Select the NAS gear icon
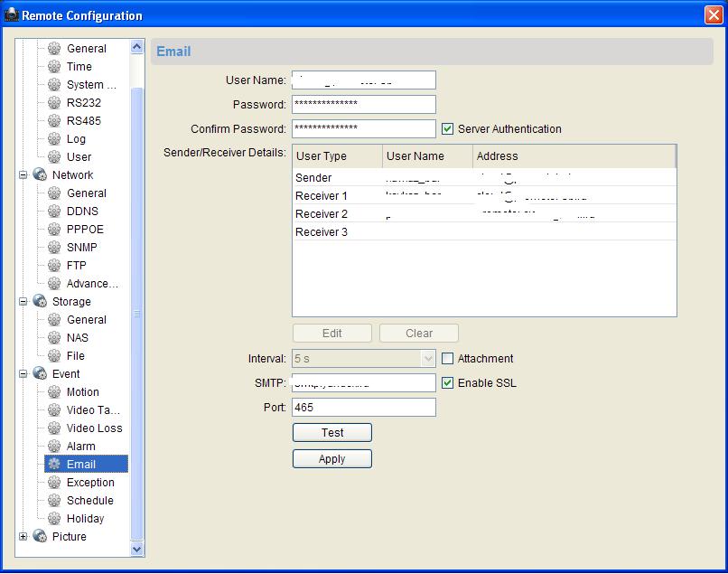Screen dimensions: 728x574 (x=54, y=338)
